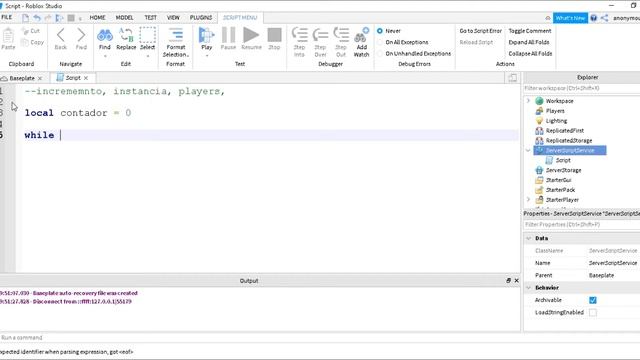Screen dimensions: 640x360
Task: Click the Cut scissors icon
Action: click(25, 31)
